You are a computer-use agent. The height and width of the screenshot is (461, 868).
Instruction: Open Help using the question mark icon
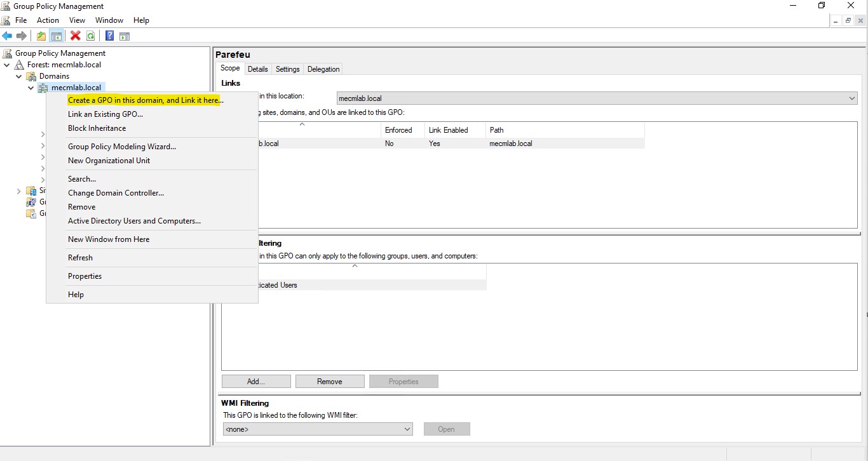tap(109, 36)
